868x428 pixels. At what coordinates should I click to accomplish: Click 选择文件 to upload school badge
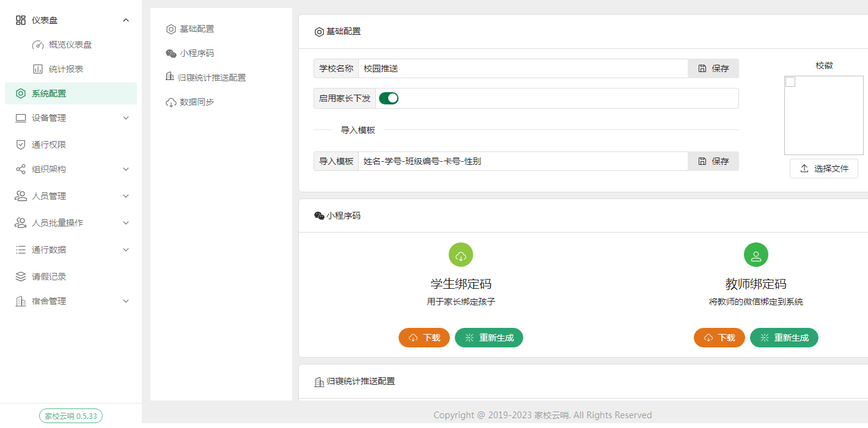(823, 169)
